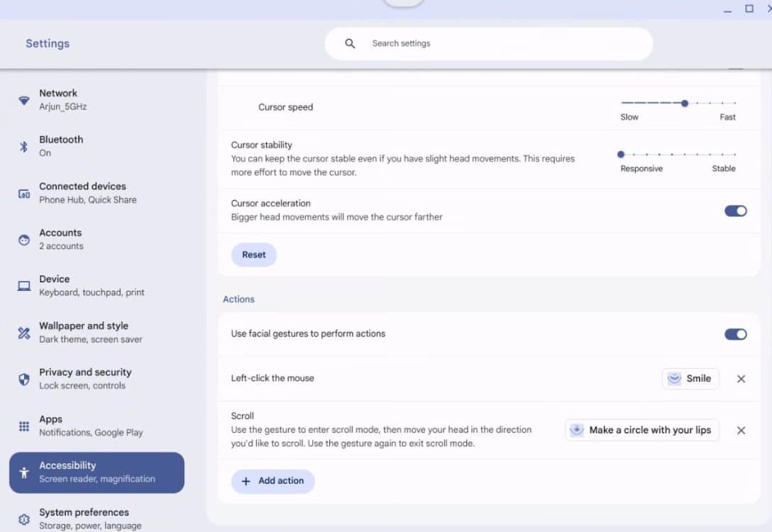Remove the Scroll action
The height and width of the screenshot is (532, 772).
pyautogui.click(x=741, y=430)
